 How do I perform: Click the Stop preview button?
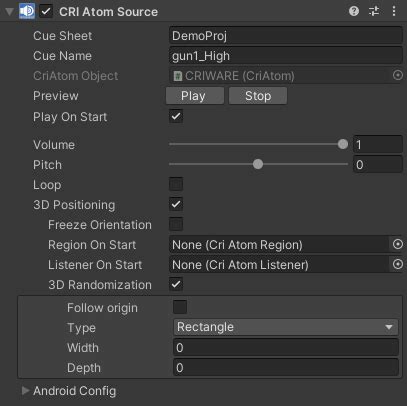click(258, 96)
